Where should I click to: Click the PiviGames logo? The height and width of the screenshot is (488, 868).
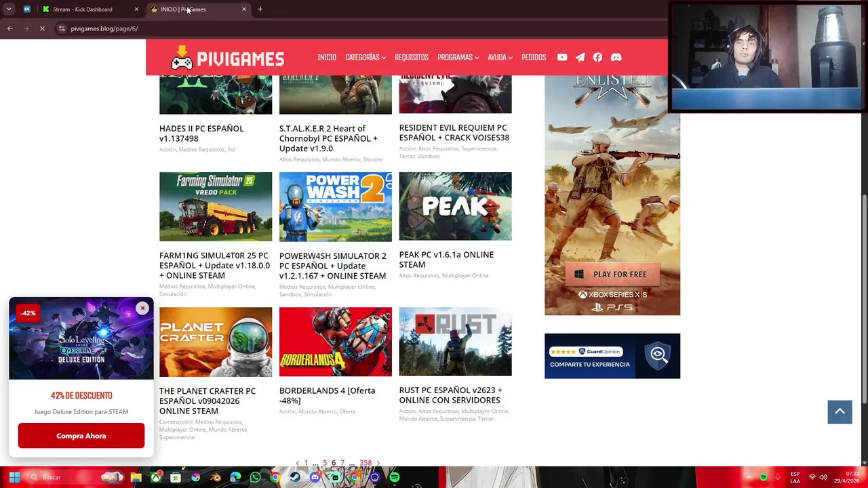227,58
